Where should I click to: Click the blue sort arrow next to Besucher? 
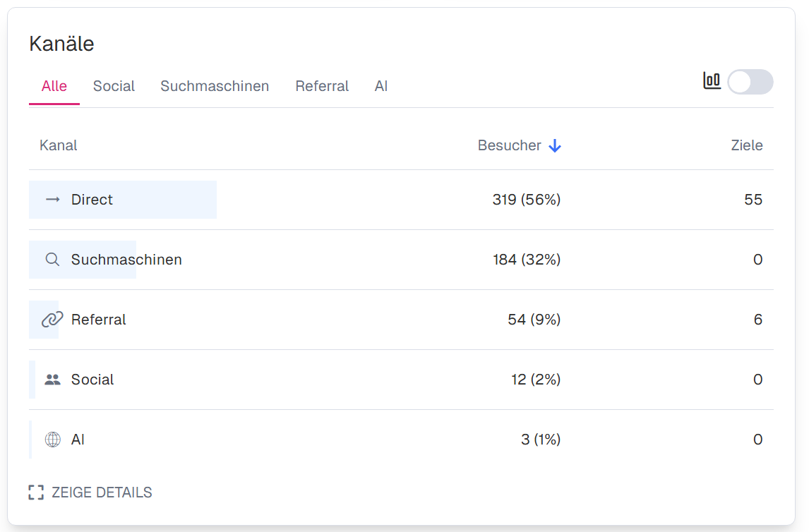tap(555, 146)
